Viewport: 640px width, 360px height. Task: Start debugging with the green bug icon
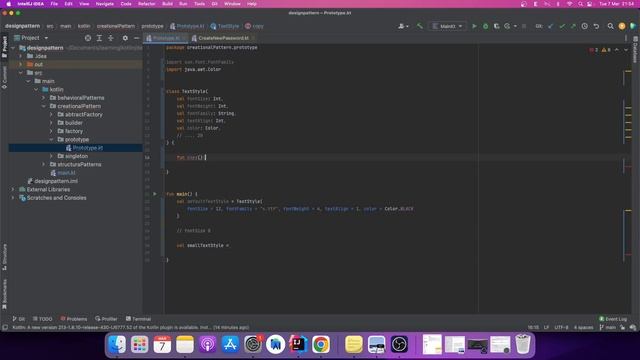485,26
